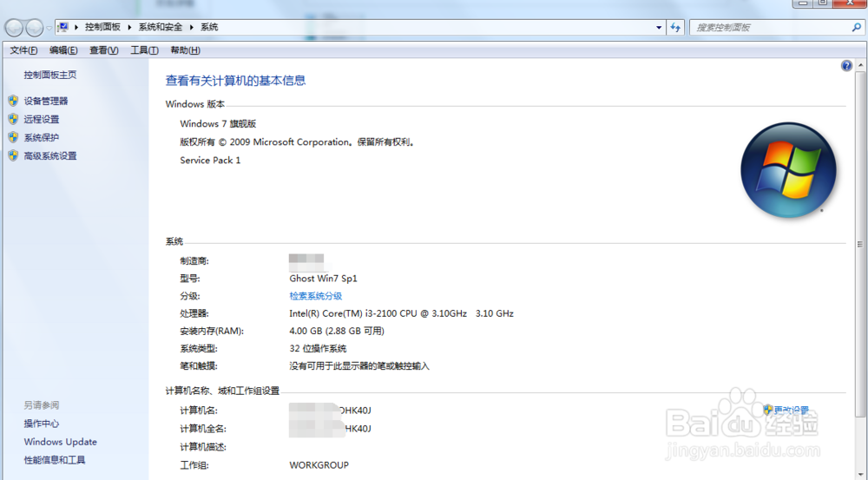Open the 文件(F) menu
This screenshot has height=480, width=868.
(23, 50)
